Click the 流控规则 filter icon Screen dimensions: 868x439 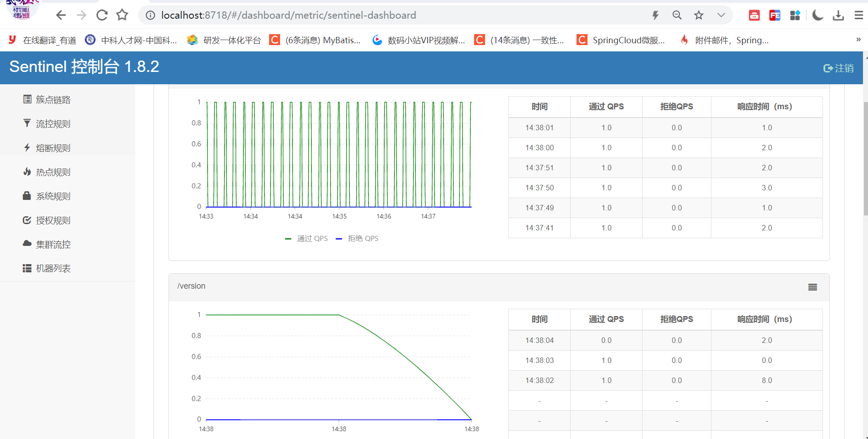tap(27, 123)
